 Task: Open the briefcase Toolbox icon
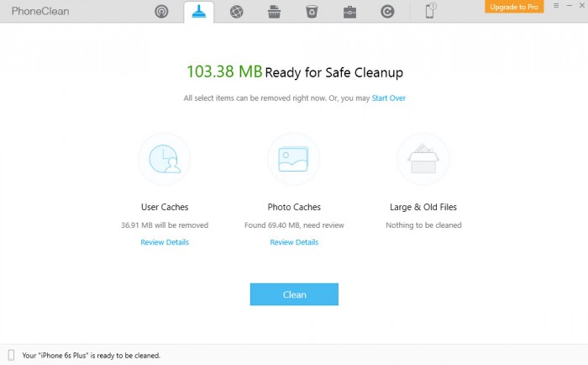[351, 12]
